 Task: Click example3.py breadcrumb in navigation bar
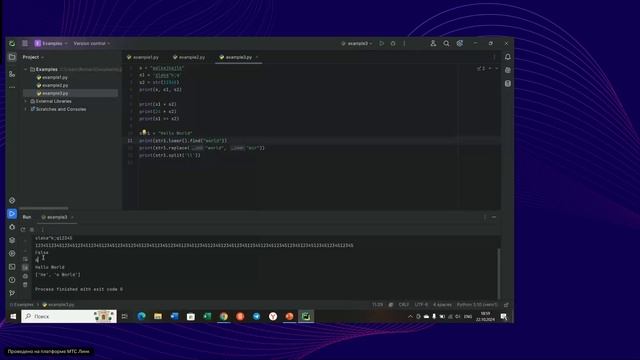(x=58, y=305)
